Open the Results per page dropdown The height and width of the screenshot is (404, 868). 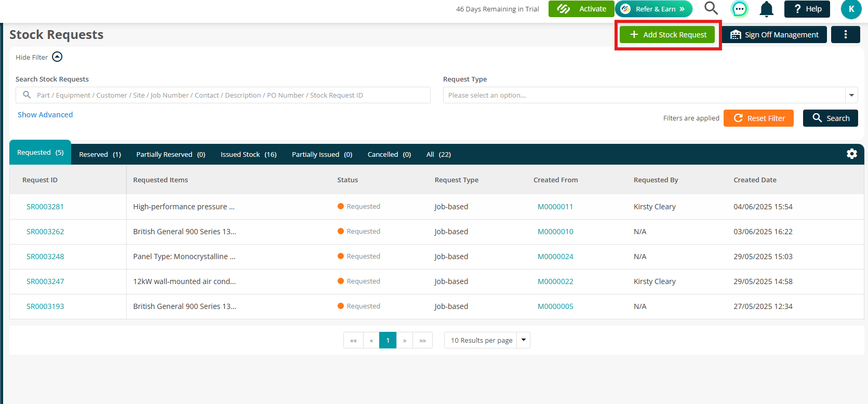pos(487,340)
